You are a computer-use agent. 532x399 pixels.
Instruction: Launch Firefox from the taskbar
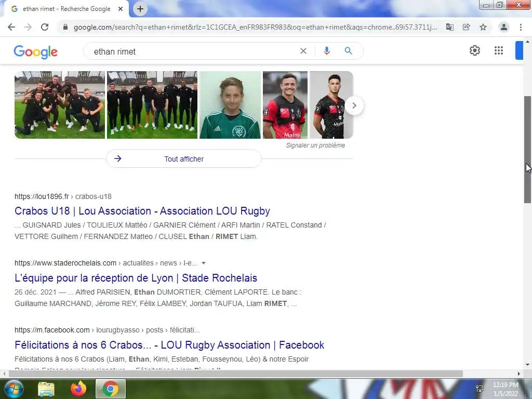coord(78,389)
